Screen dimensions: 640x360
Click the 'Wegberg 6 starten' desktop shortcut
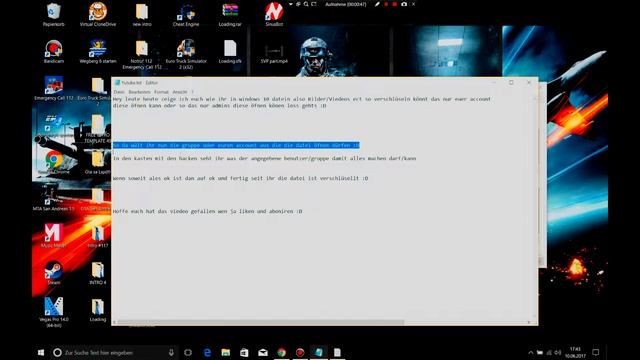(98, 51)
